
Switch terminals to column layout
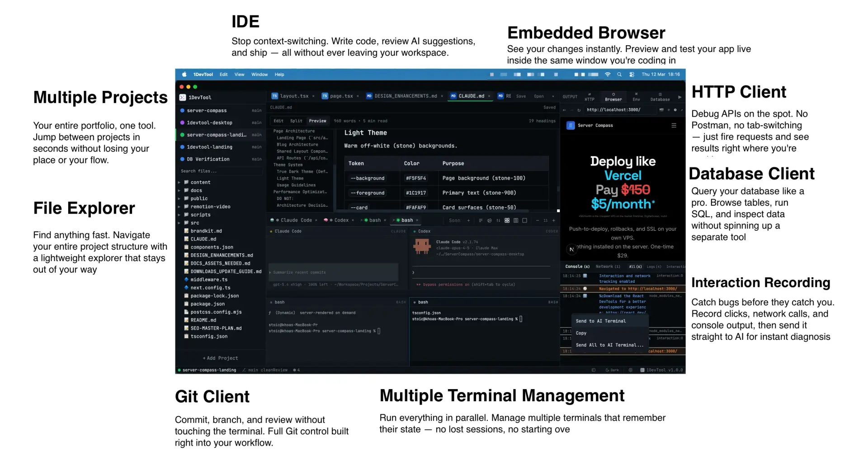[x=516, y=220]
